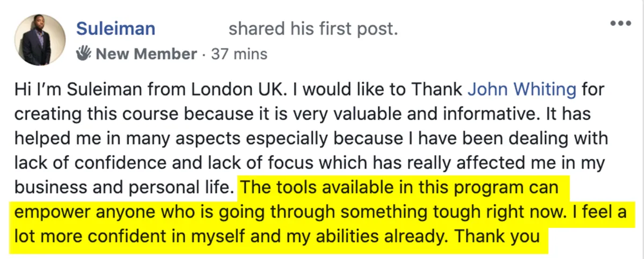Click the "New Member" badge label

click(146, 54)
